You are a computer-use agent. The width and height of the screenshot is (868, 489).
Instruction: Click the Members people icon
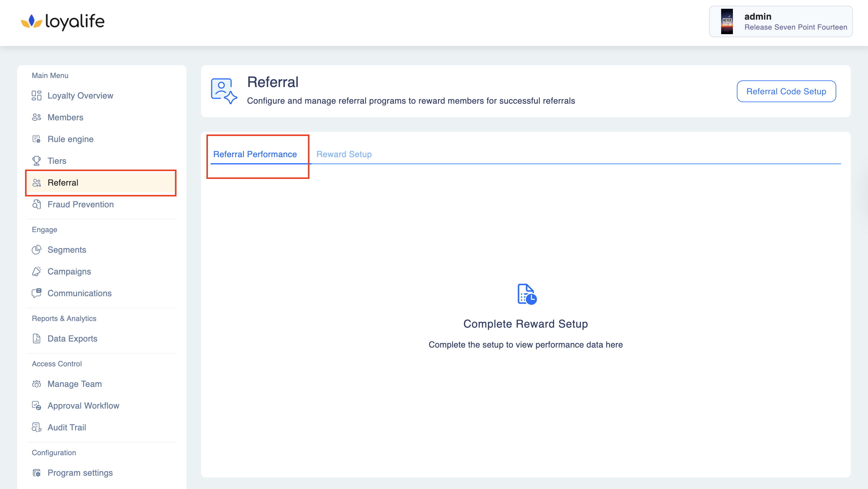(x=36, y=117)
